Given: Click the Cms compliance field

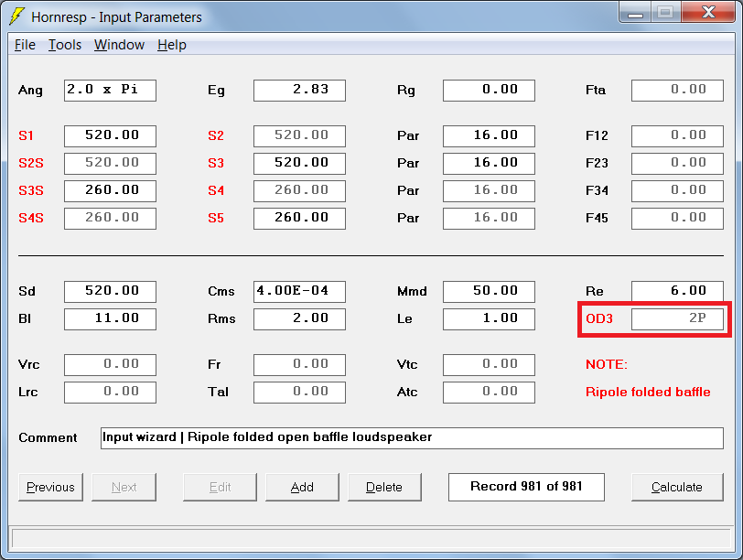Looking at the screenshot, I should tap(299, 292).
